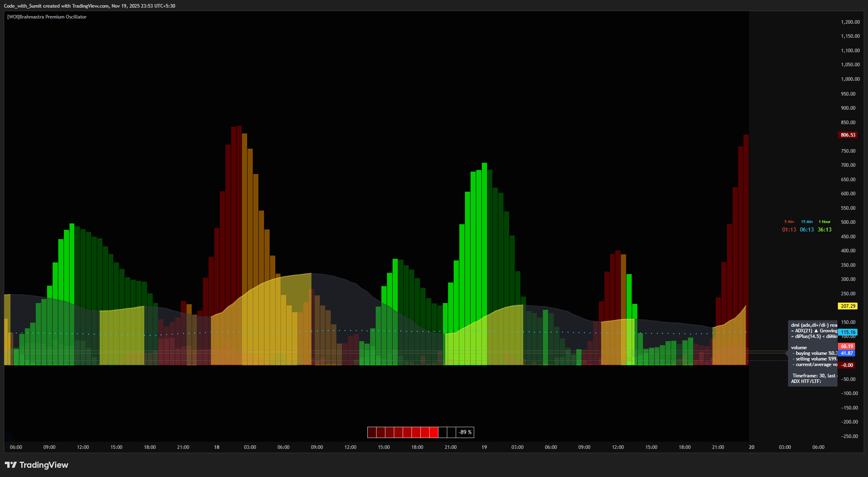
Task: Click the 15 Min countdown timer 06:13
Action: tap(807, 230)
